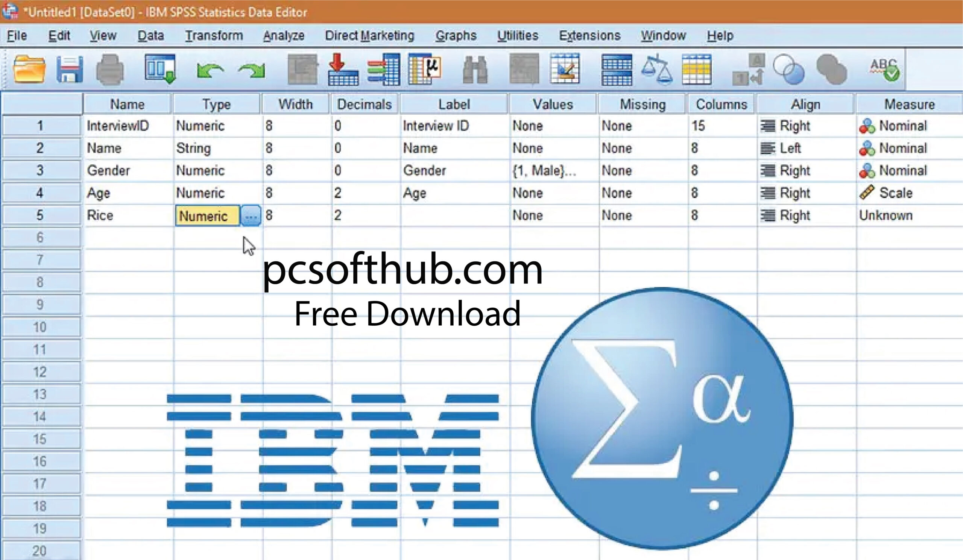
Task: Expand the Type dropdown for Rice variable
Action: click(252, 216)
